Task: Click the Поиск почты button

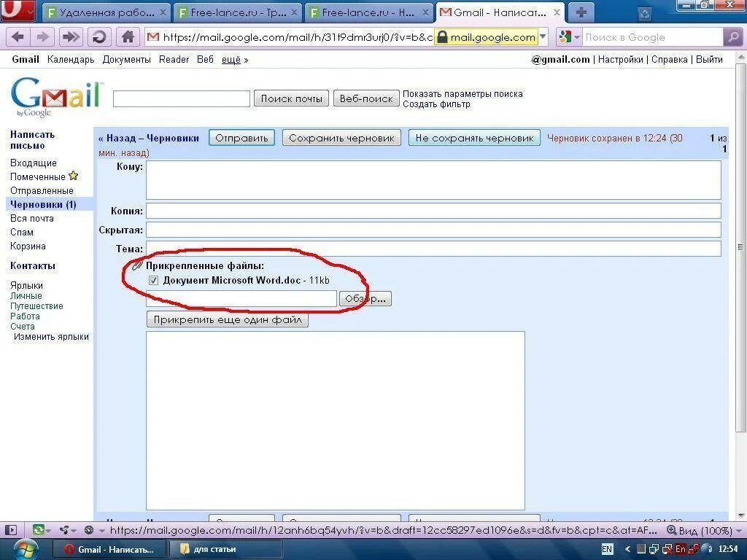Action: click(291, 98)
